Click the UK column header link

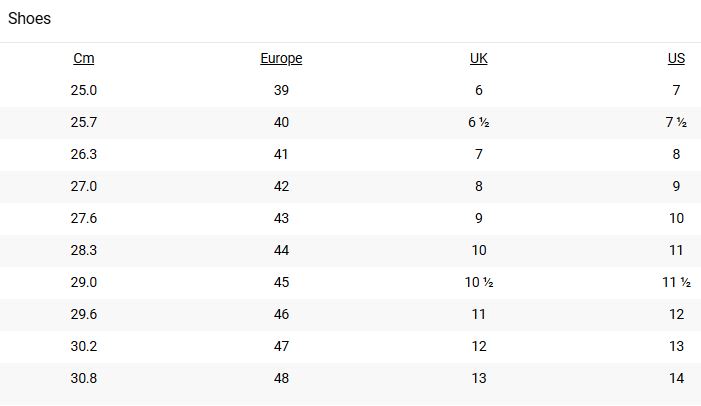(479, 58)
